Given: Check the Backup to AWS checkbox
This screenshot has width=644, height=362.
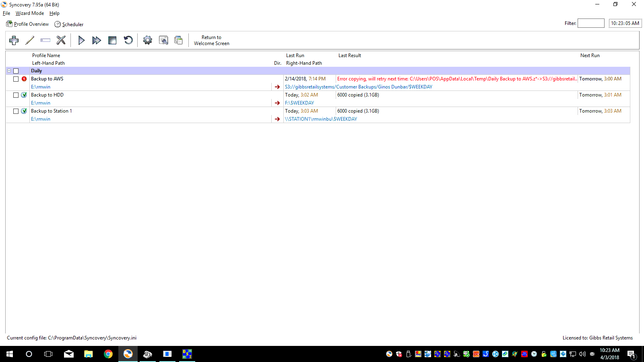Looking at the screenshot, I should [16, 79].
